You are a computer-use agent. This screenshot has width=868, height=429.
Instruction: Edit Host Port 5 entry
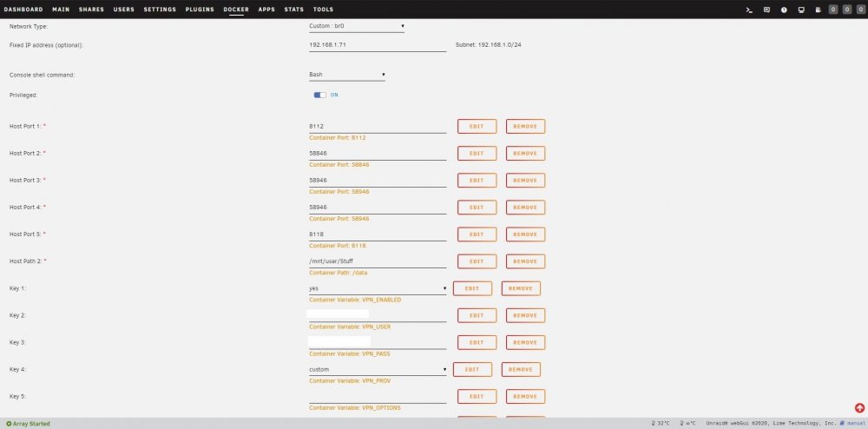pos(477,234)
